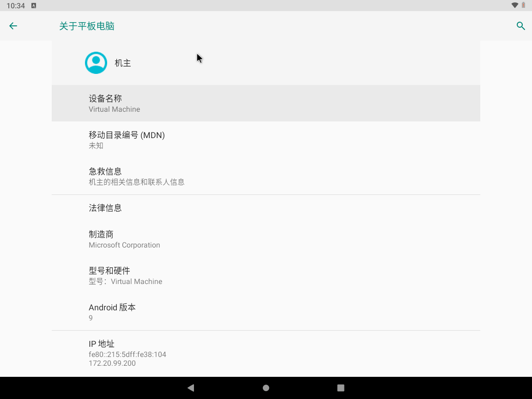The height and width of the screenshot is (399, 532).
Task: Tap the Wi-Fi status icon
Action: (515, 6)
